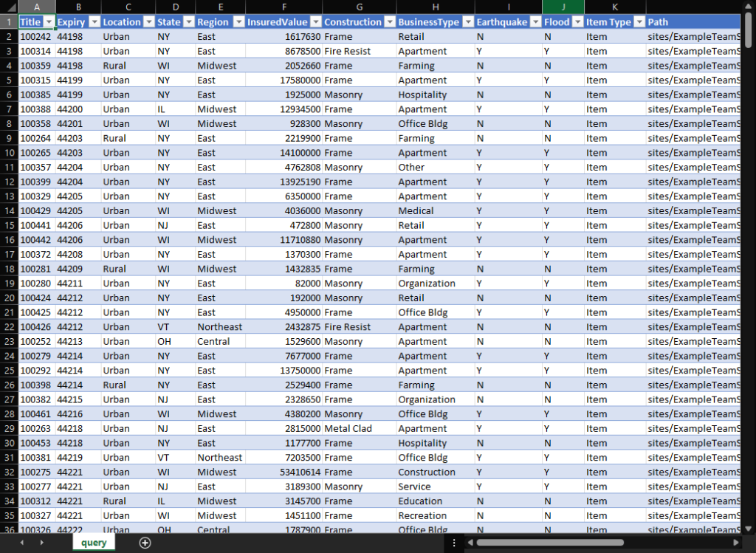The height and width of the screenshot is (553, 756).
Task: Click cell with Title 100242
Action: [x=37, y=37]
